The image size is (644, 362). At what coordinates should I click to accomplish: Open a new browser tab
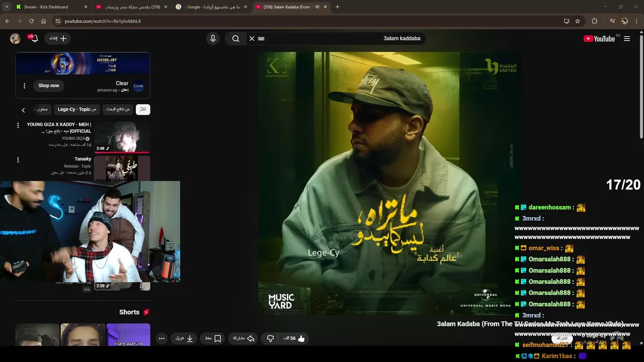[337, 7]
